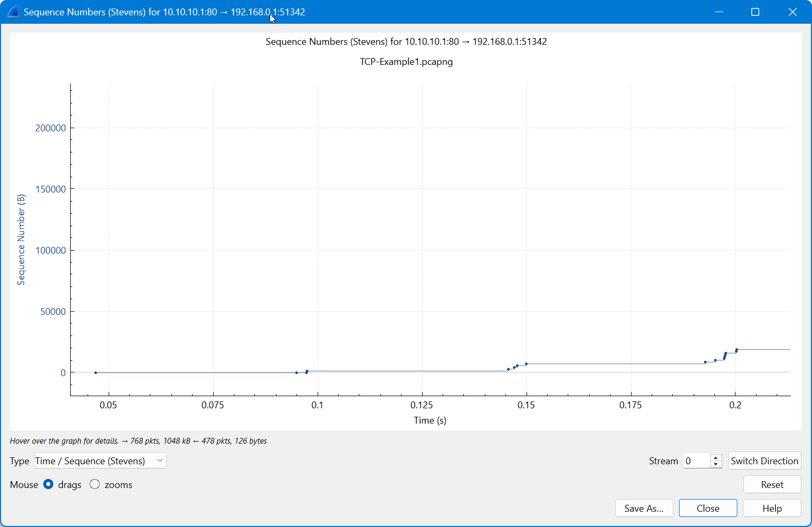Image resolution: width=812 pixels, height=527 pixels.
Task: Click the Stream spinner up arrow
Action: tap(715, 457)
